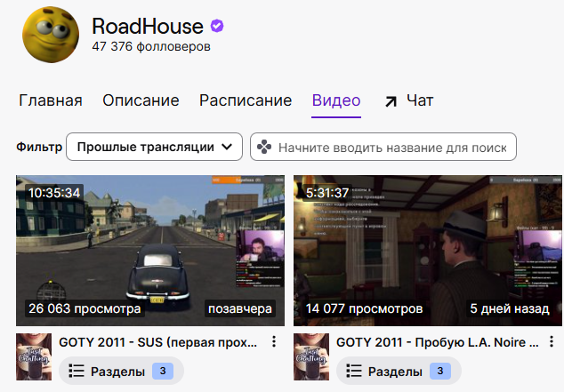Open the Чат pop-out link
564x392 pixels.
(x=409, y=101)
